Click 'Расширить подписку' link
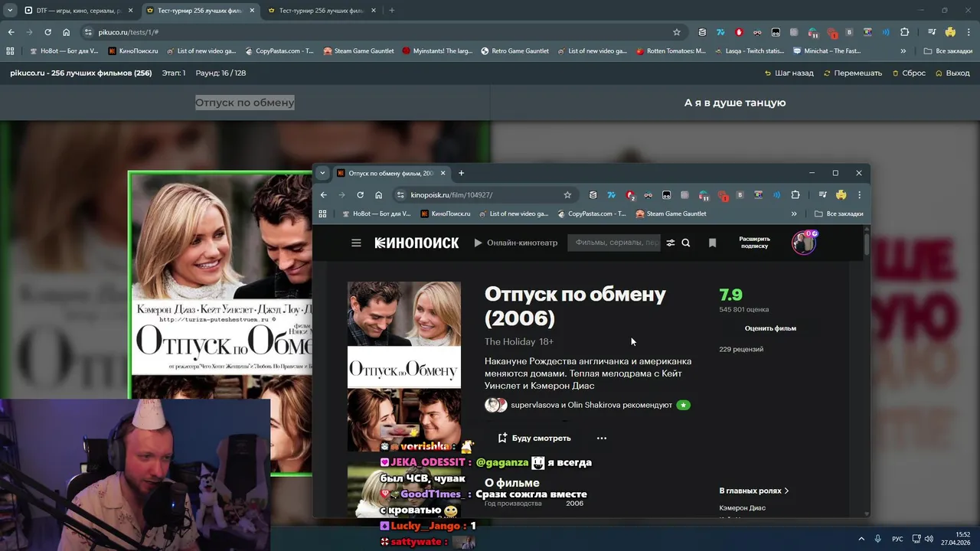The height and width of the screenshot is (551, 980). coord(755,243)
